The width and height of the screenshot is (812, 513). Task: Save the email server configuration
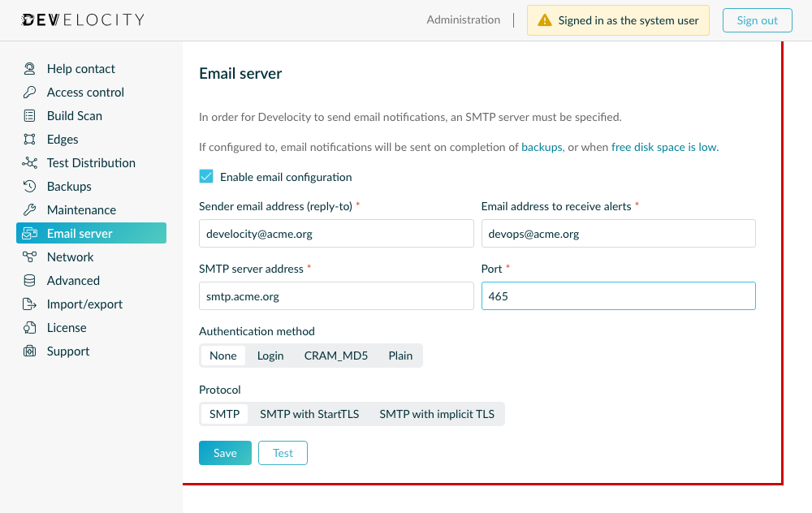pyautogui.click(x=225, y=452)
